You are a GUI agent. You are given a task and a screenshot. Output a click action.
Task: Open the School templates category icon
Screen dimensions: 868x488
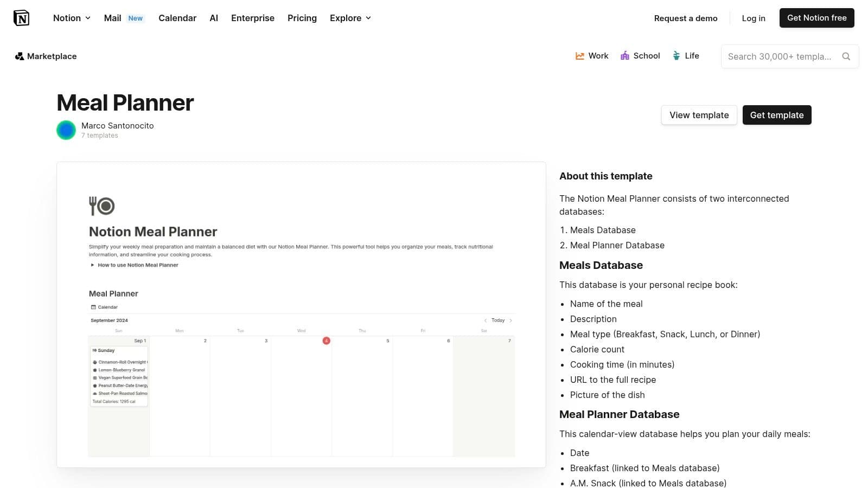point(626,55)
